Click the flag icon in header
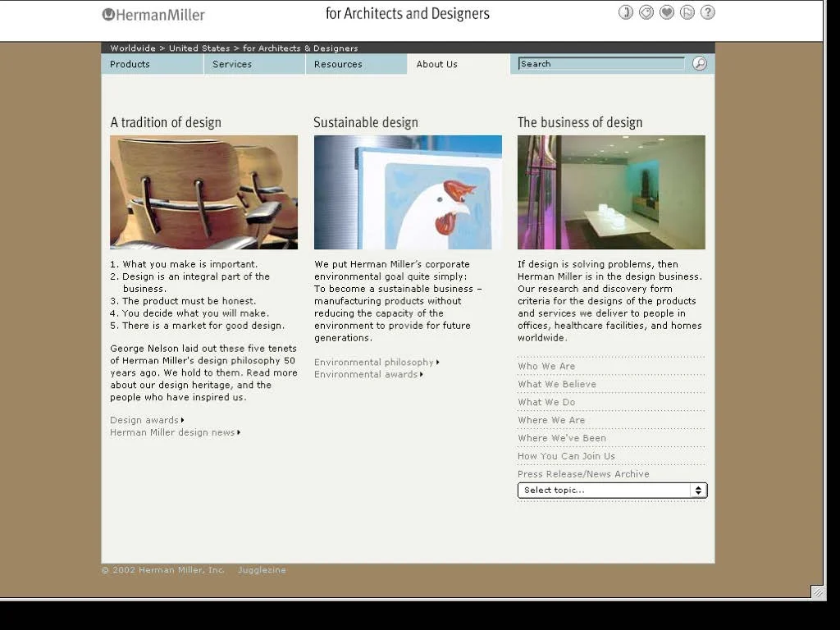 pos(687,12)
